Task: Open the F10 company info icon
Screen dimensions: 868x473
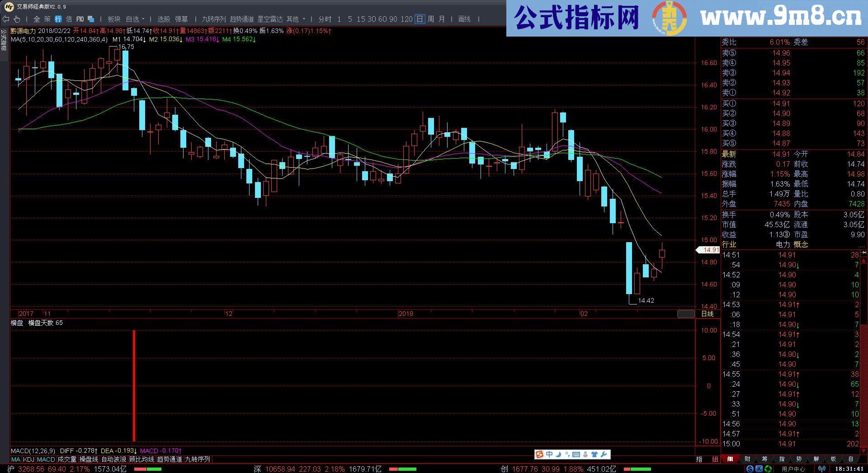Action: 80,19
